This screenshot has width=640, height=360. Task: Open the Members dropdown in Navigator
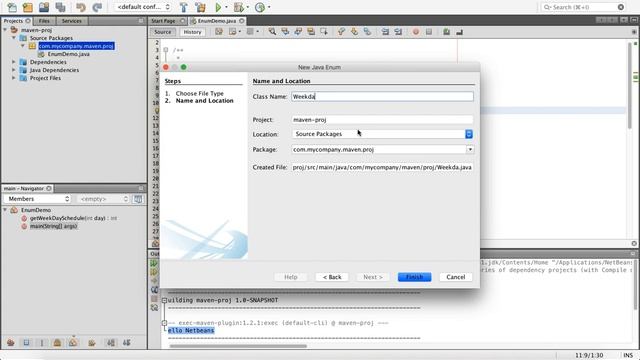[38, 199]
